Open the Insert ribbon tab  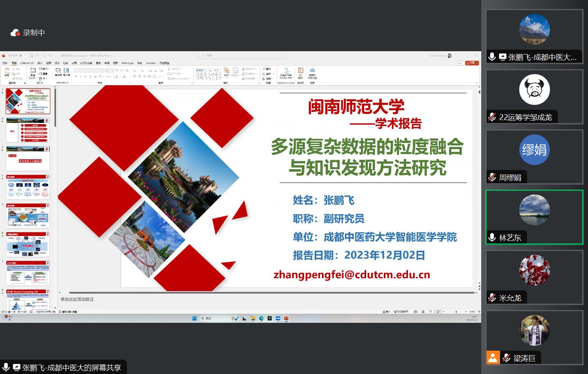coord(40,63)
